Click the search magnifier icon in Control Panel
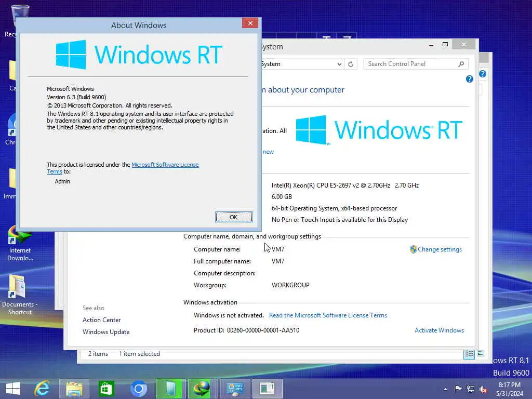The height and width of the screenshot is (399, 532). click(x=461, y=64)
